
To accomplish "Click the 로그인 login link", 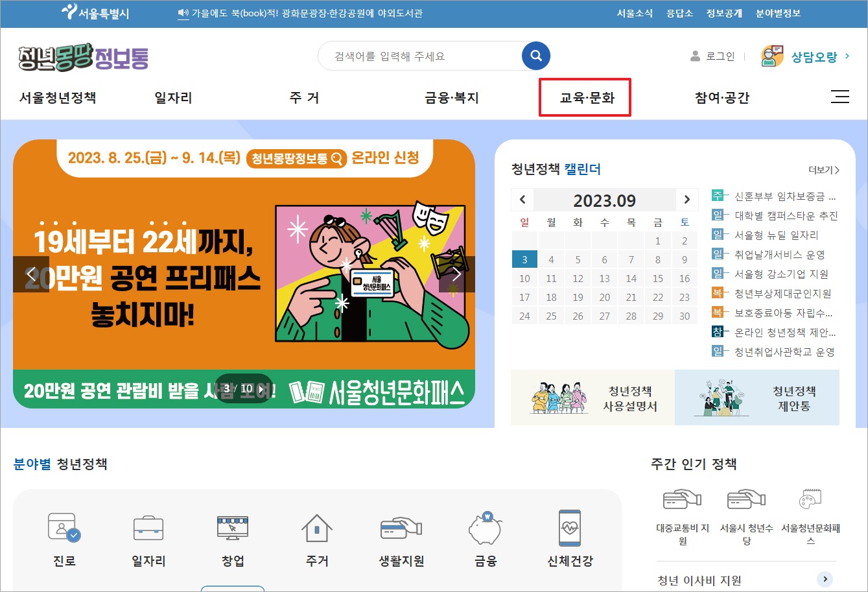I will (x=721, y=56).
